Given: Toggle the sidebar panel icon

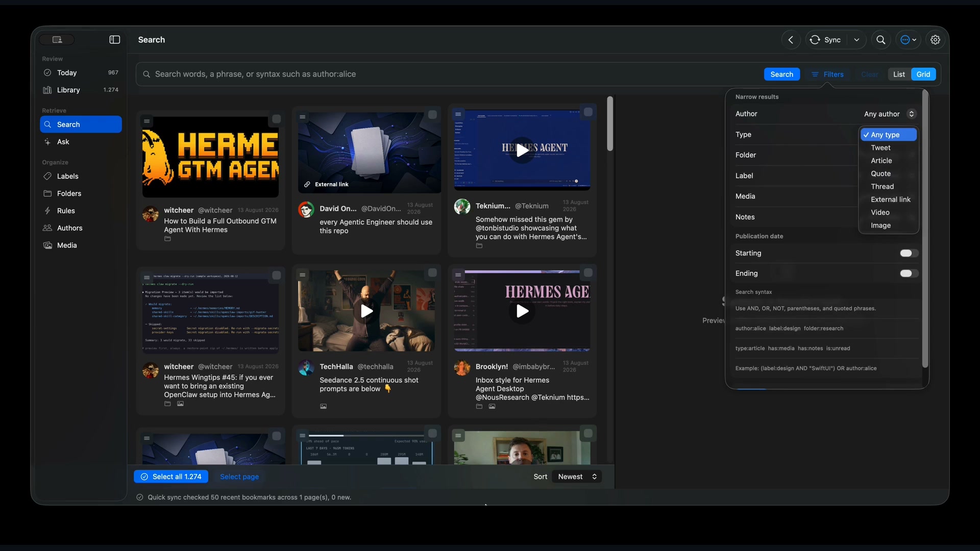Looking at the screenshot, I should pyautogui.click(x=115, y=40).
